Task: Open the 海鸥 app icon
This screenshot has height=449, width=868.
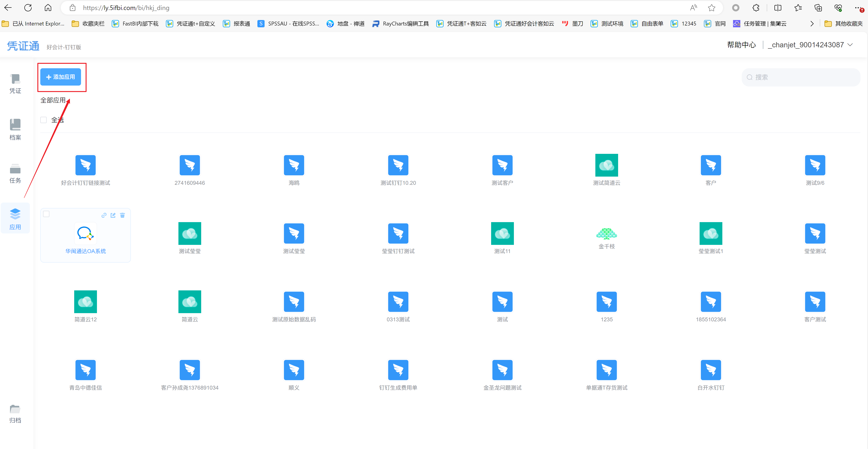Action: (x=294, y=165)
